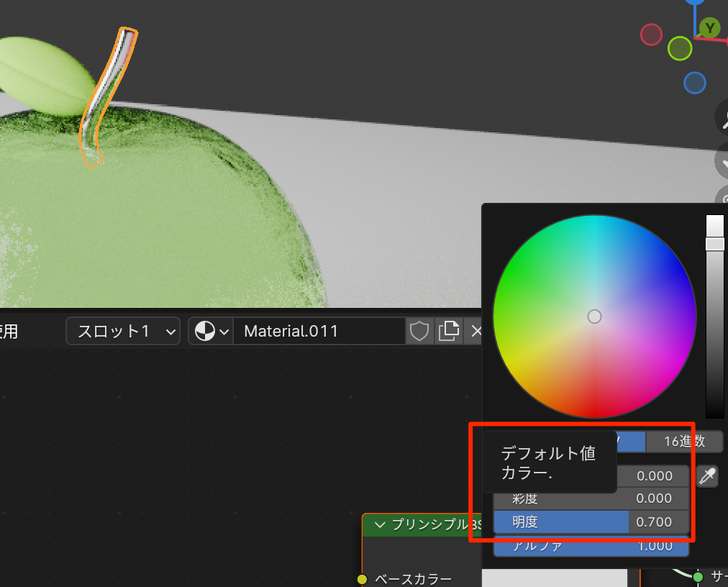Collapse the プリンシプルBSDF node chevron
Screen dimensions: 728x587
pyautogui.click(x=380, y=524)
